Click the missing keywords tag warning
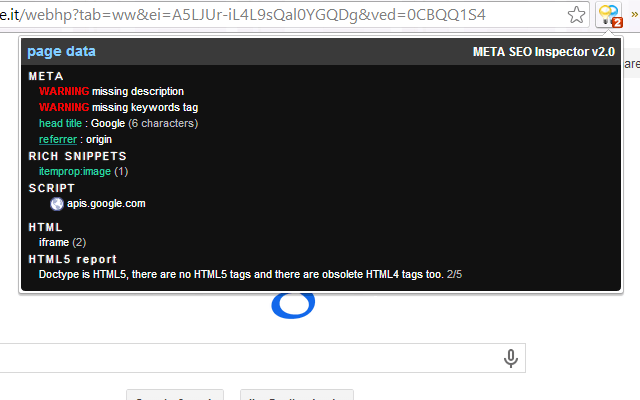Image resolution: width=640 pixels, height=400 pixels. tap(118, 107)
